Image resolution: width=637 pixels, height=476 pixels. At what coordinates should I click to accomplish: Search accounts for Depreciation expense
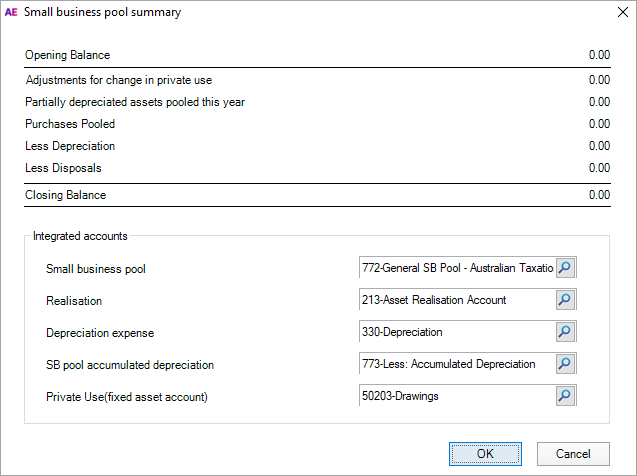click(x=566, y=332)
